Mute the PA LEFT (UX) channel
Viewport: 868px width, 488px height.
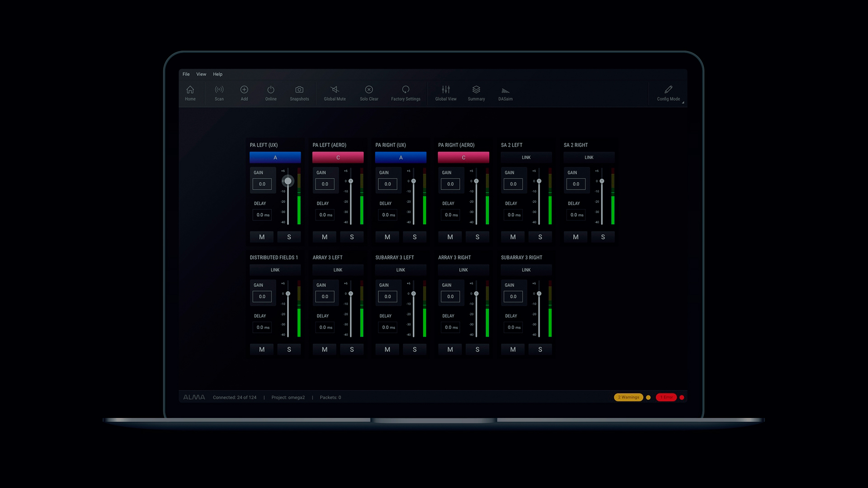262,237
